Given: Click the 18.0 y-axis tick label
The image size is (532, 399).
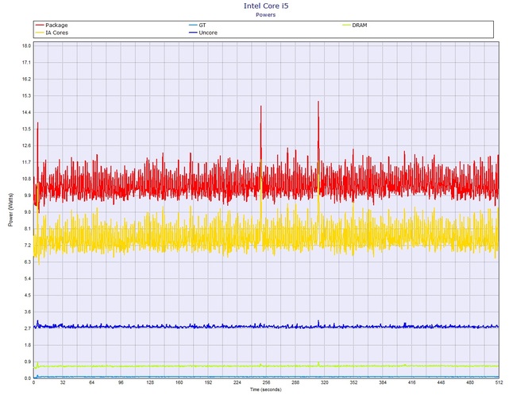Looking at the screenshot, I should (26, 46).
